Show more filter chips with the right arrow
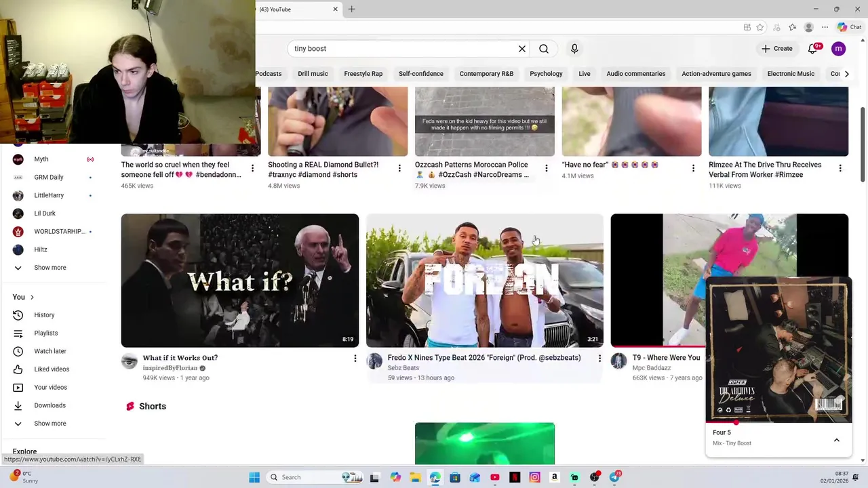The image size is (868, 488). click(x=846, y=74)
